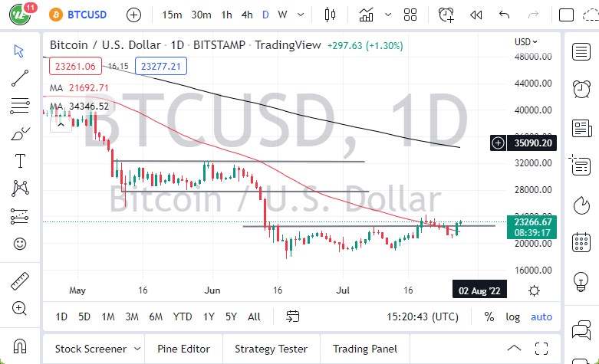Toggle percent scale mode
Image resolution: width=599 pixels, height=364 pixels.
click(x=489, y=316)
